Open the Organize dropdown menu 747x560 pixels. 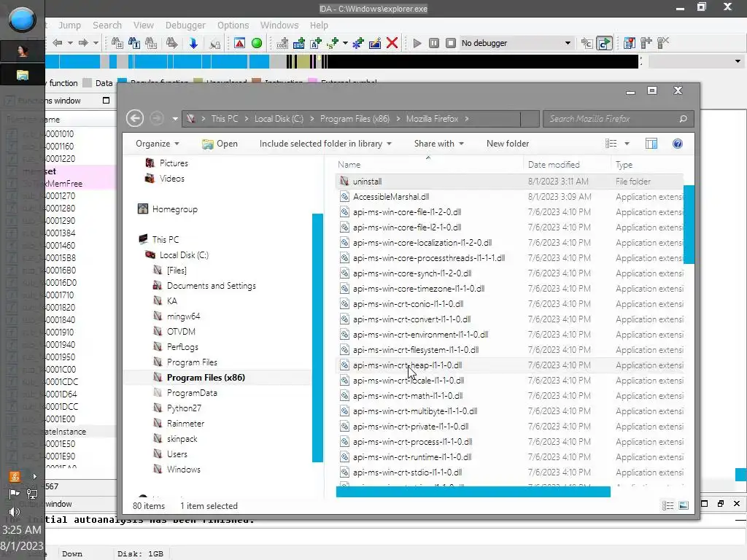158,144
